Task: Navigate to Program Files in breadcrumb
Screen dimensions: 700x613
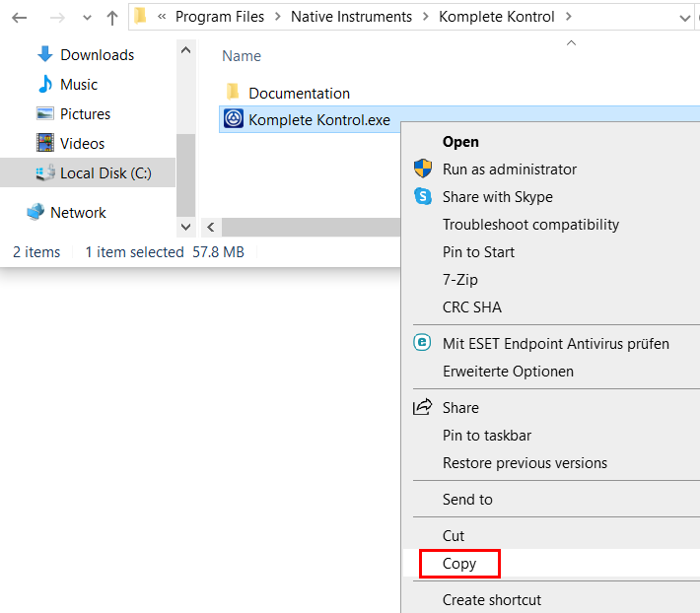Action: (x=220, y=17)
